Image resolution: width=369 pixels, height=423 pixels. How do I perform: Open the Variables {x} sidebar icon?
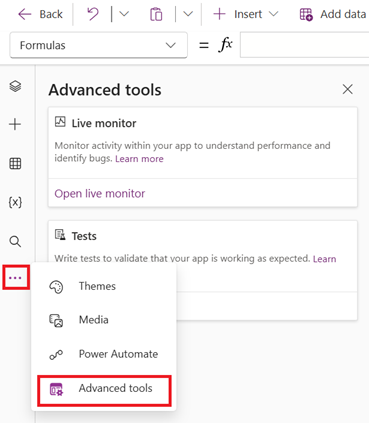pyautogui.click(x=15, y=202)
